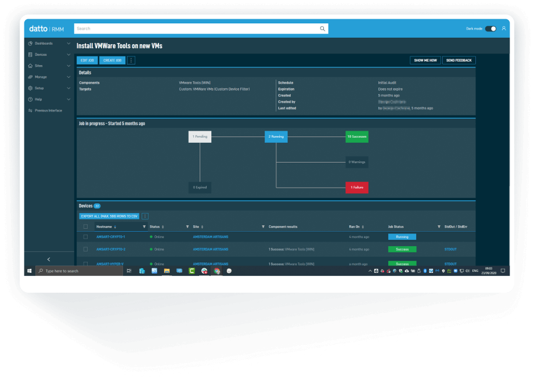Open the AMSART-CRYPTO-2 device link
This screenshot has width=534, height=392.
[111, 250]
